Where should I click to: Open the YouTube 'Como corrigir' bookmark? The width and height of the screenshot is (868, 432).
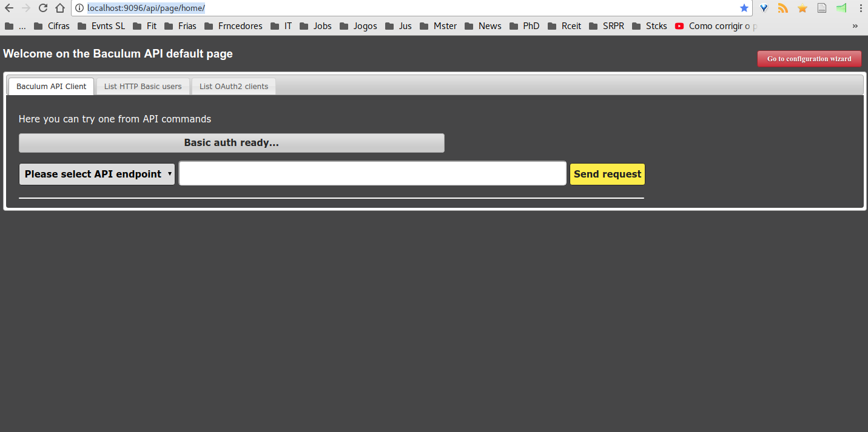point(716,26)
